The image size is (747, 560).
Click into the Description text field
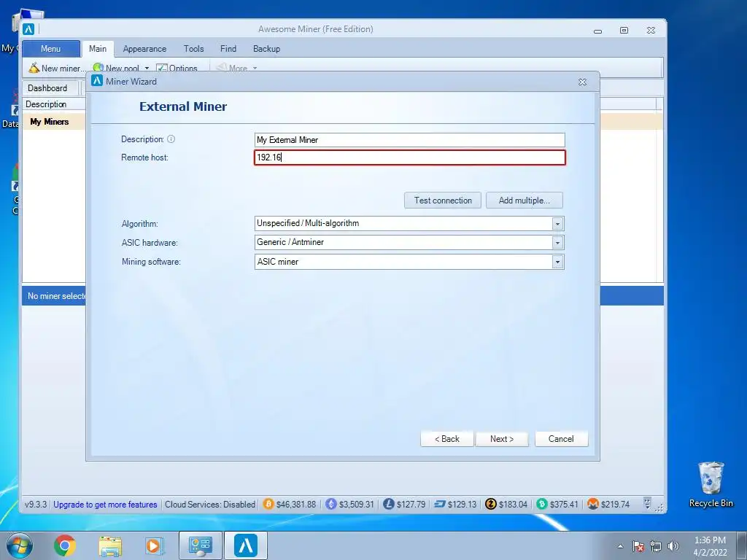click(410, 140)
